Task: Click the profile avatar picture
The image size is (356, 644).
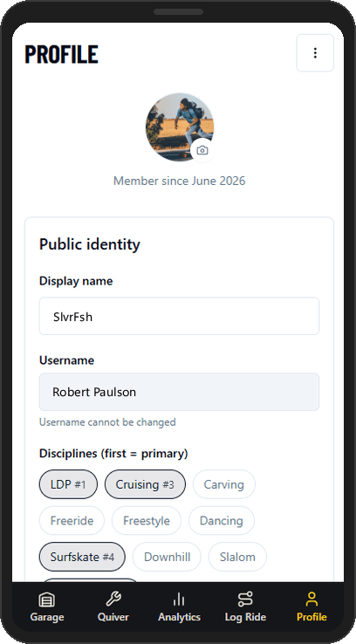Action: tap(180, 127)
